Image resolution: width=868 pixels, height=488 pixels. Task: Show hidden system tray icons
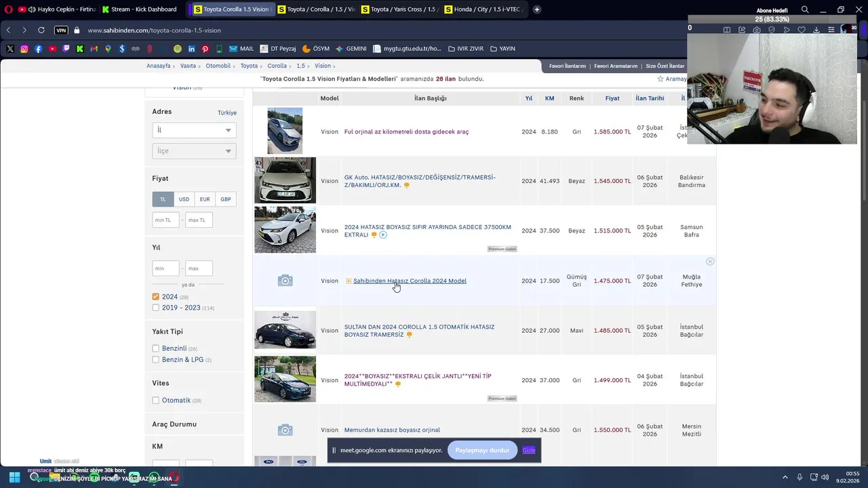point(785,477)
